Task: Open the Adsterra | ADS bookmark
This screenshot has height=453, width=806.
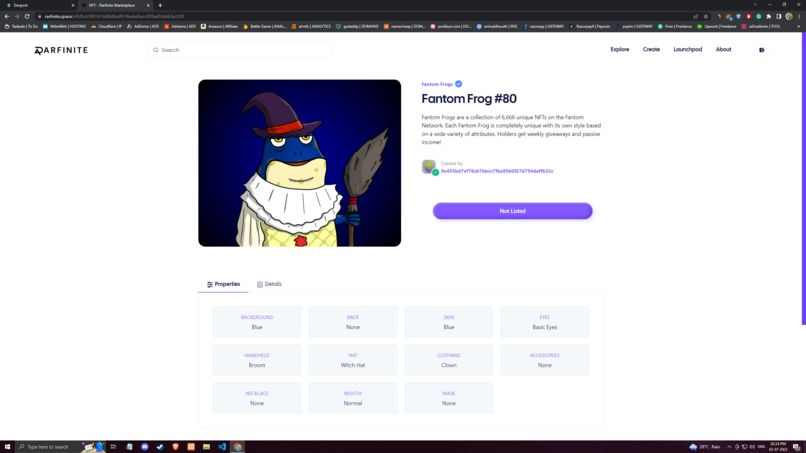Action: 180,26
